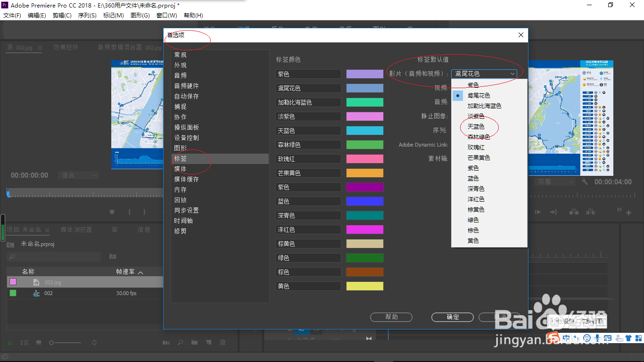The width and height of the screenshot is (644, 362).
Task: Click Play In to Out icon in Program monitor
Action: coord(538,212)
